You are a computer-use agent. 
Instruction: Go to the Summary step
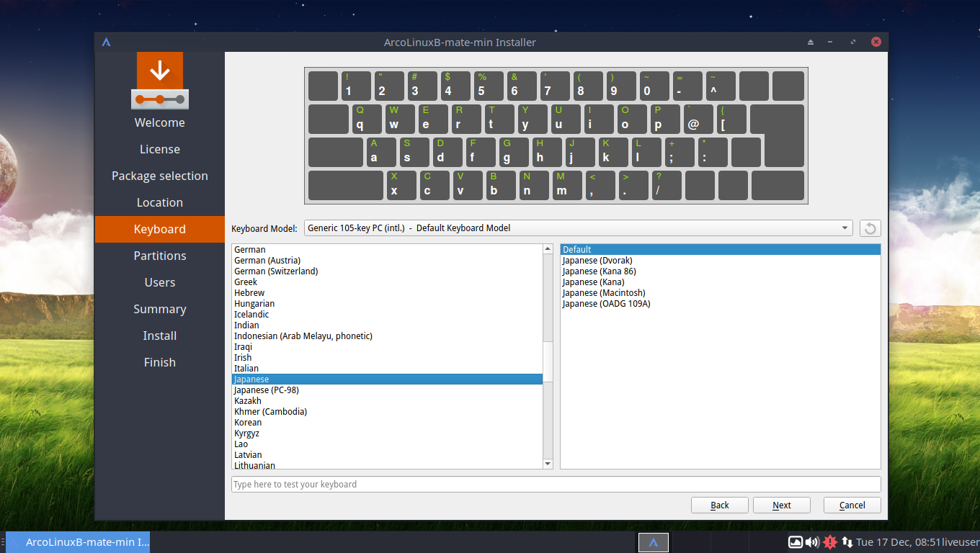[x=160, y=309]
